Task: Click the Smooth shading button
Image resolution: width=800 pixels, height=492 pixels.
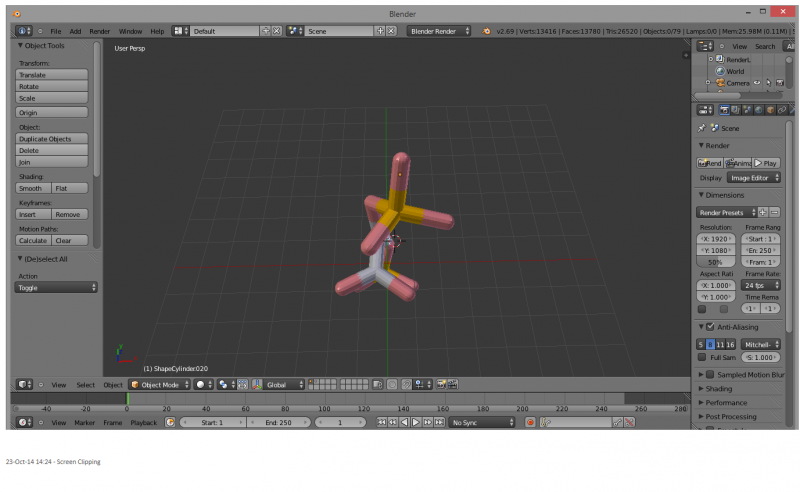Action: coord(33,188)
